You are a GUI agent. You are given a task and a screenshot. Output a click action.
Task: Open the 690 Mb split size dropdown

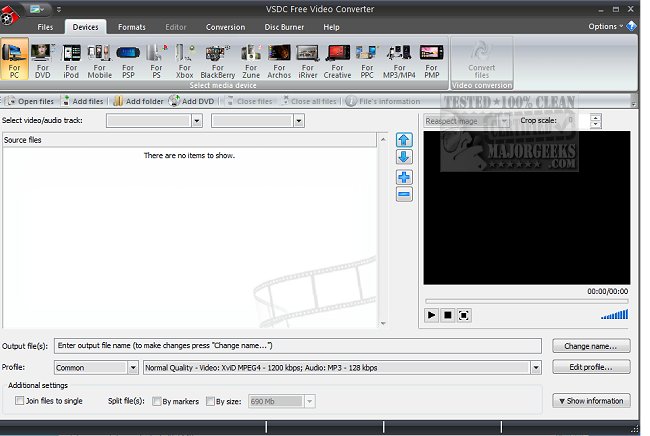pyautogui.click(x=310, y=401)
